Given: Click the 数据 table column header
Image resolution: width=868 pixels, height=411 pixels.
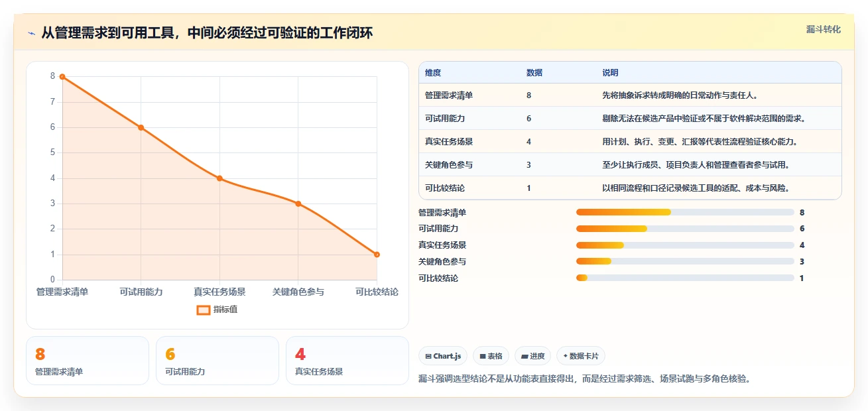Looking at the screenshot, I should (x=534, y=73).
